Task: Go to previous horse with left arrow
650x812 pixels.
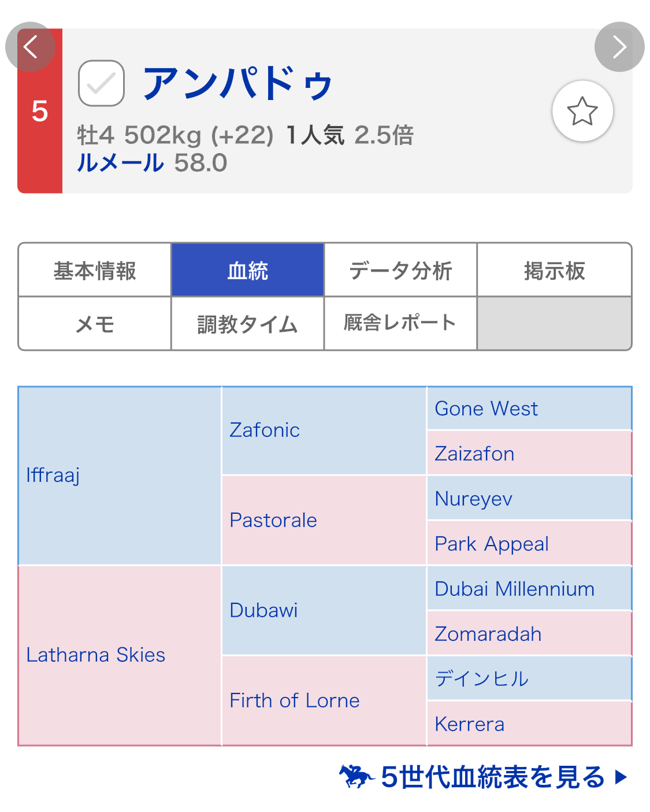Action: tap(30, 47)
